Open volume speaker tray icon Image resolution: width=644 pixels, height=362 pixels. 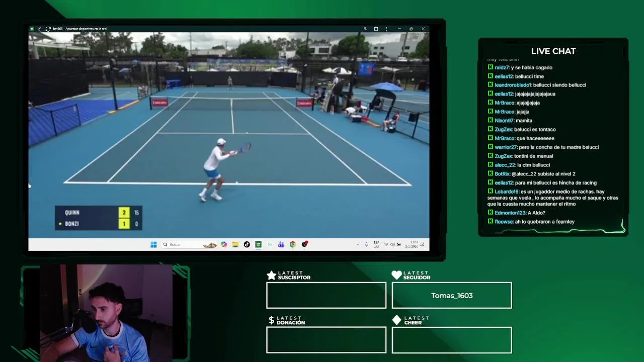coord(392,245)
